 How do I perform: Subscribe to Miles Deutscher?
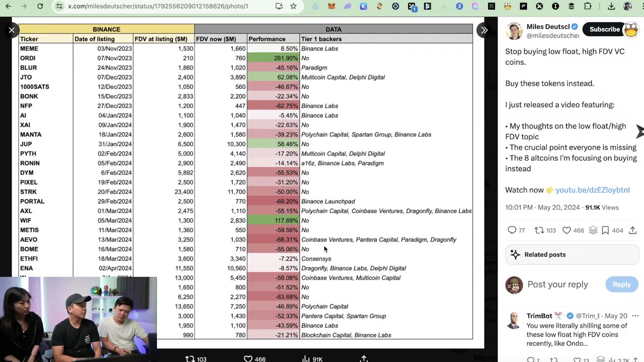604,29
